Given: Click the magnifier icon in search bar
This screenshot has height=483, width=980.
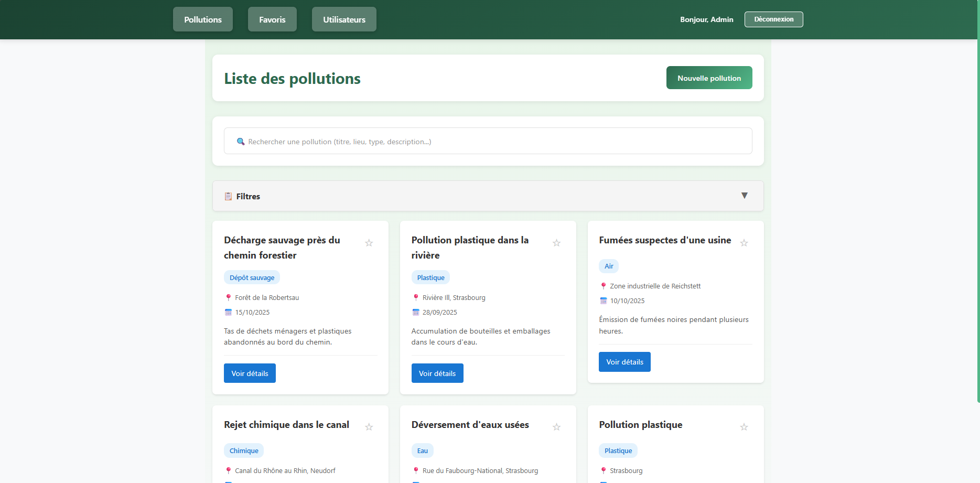Looking at the screenshot, I should click(x=241, y=142).
